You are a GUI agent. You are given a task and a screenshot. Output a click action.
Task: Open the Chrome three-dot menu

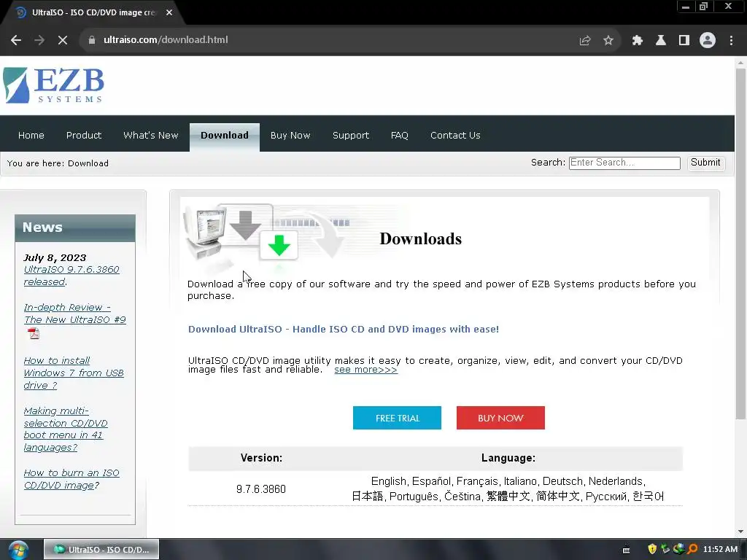tap(731, 41)
